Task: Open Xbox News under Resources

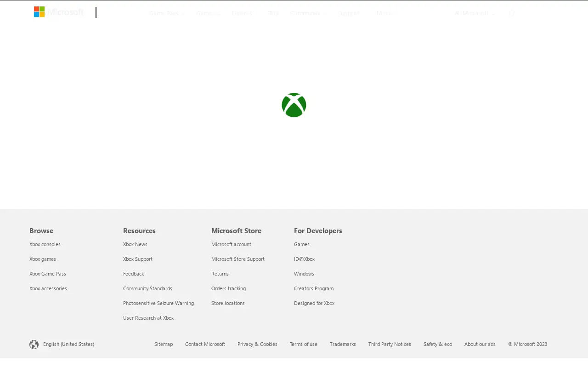Action: click(135, 244)
